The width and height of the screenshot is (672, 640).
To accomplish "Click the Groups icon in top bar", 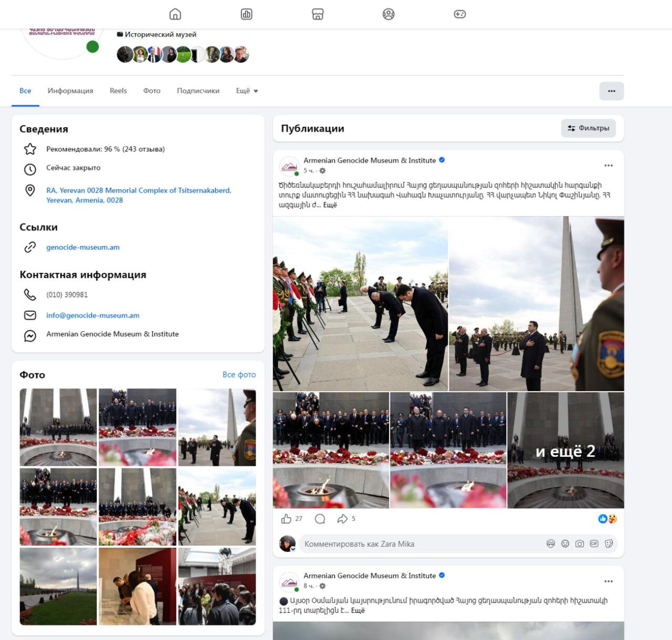I will pos(388,14).
